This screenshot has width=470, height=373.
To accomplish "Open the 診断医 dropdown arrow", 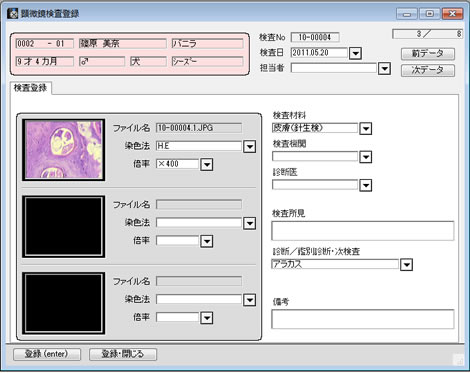I will [x=366, y=185].
